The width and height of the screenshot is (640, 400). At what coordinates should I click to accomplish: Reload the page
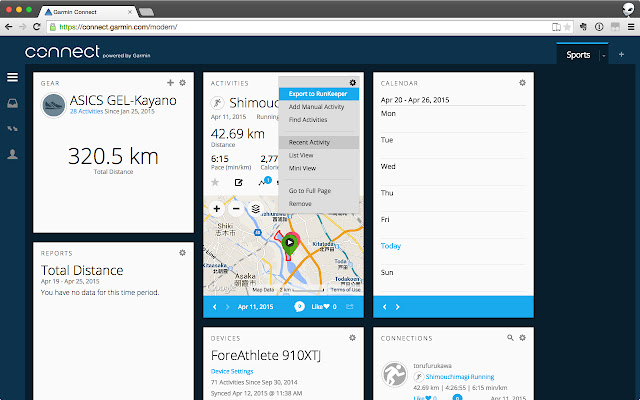pos(37,27)
